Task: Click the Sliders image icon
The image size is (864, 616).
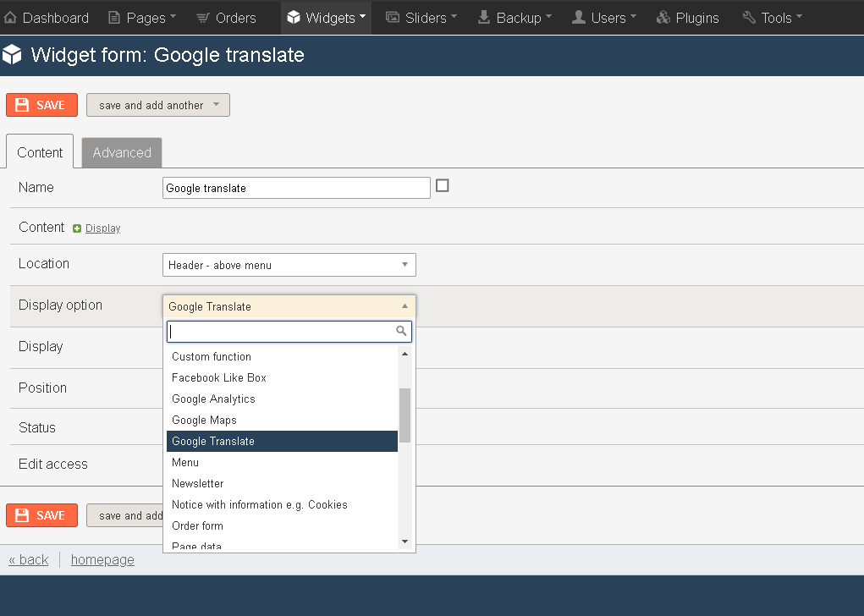Action: tap(393, 18)
